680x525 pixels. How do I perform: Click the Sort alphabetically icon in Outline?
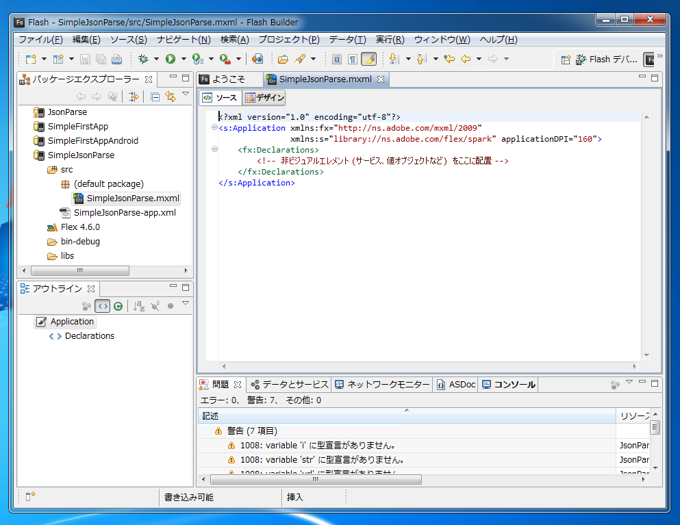(139, 307)
